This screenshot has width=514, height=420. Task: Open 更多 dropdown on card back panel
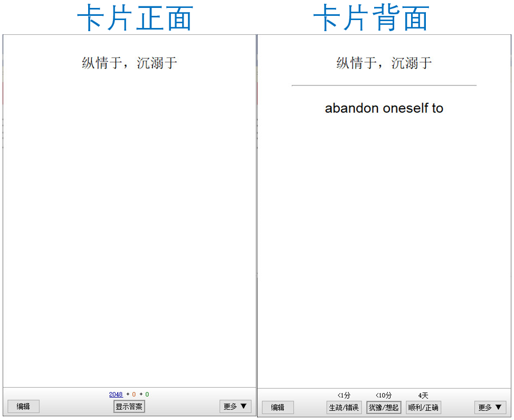[x=490, y=407]
